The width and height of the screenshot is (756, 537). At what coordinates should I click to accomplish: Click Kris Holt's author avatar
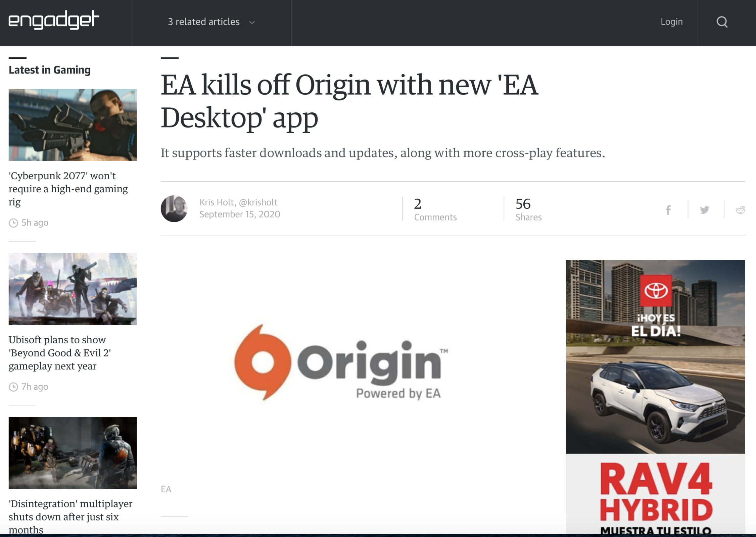(174, 208)
